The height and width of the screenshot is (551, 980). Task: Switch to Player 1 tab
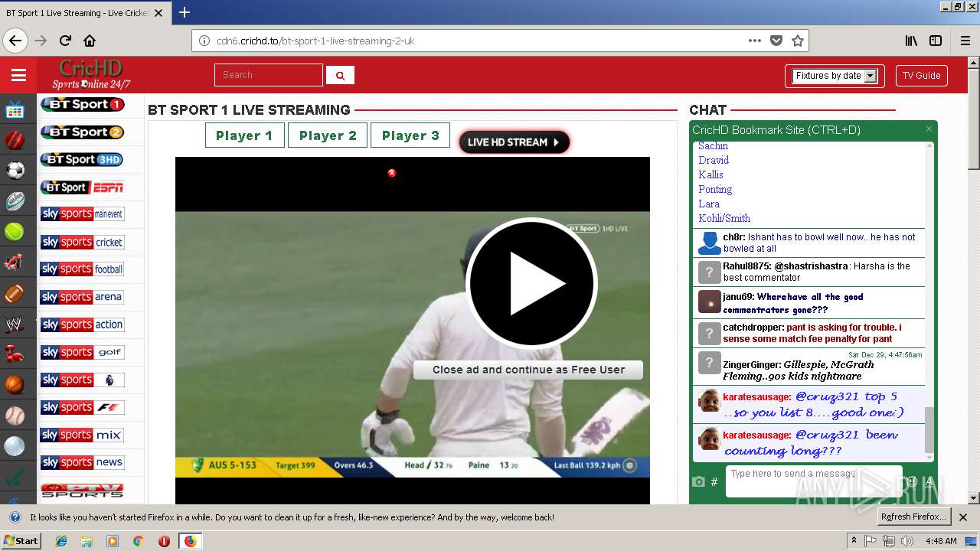click(x=244, y=135)
